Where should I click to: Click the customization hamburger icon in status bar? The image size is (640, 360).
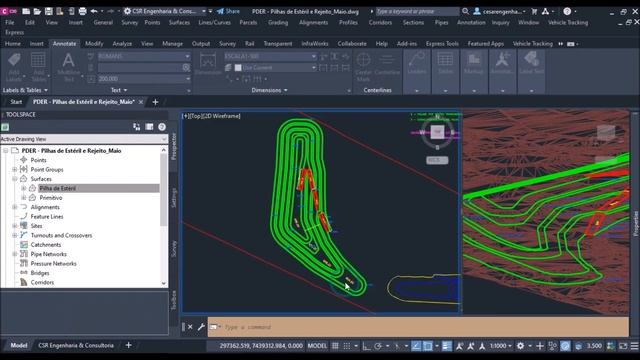634,346
